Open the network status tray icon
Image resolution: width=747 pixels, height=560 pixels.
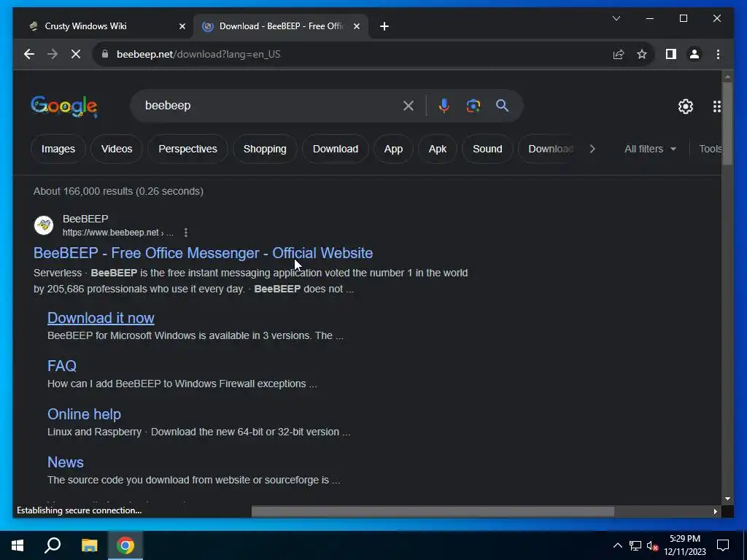point(635,545)
